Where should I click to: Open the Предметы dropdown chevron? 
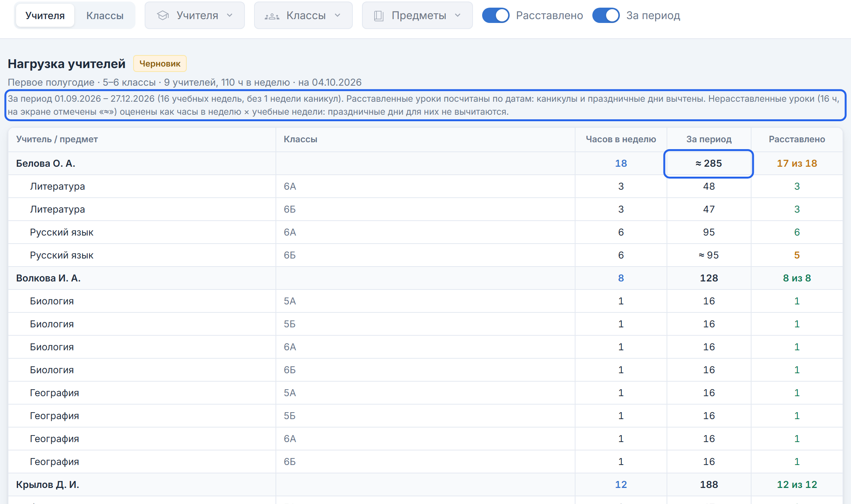458,15
